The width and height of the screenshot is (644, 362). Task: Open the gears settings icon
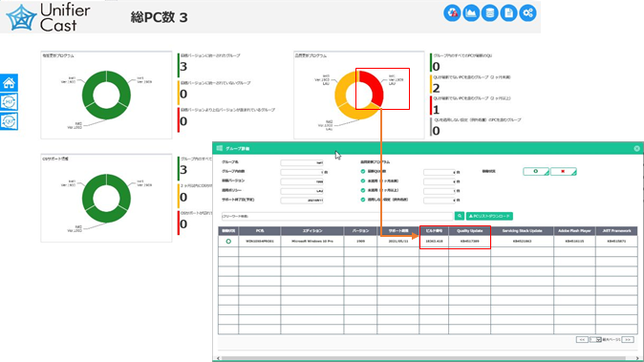527,13
